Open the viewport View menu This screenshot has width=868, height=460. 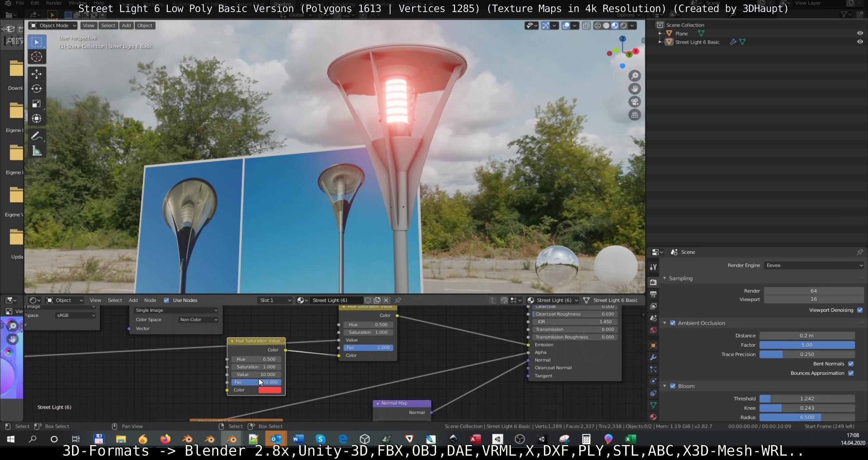pos(88,25)
